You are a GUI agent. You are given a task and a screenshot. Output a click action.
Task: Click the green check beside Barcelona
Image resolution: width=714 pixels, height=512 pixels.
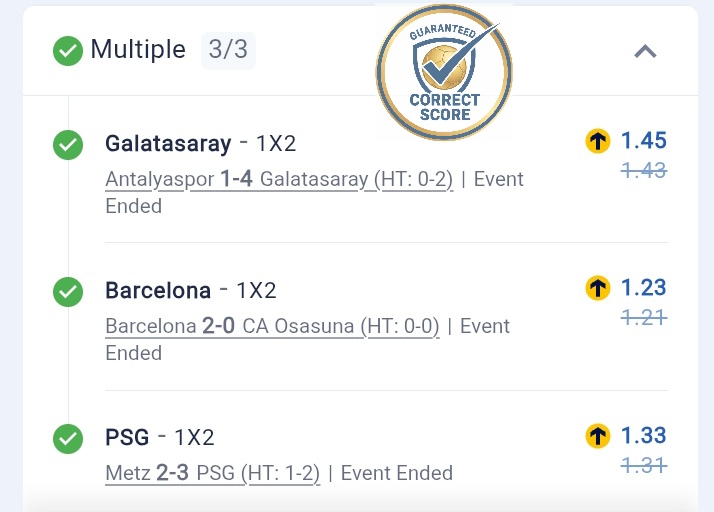[68, 292]
